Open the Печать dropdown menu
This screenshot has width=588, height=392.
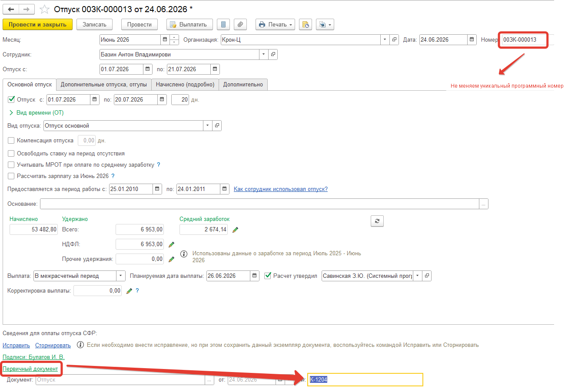275,25
